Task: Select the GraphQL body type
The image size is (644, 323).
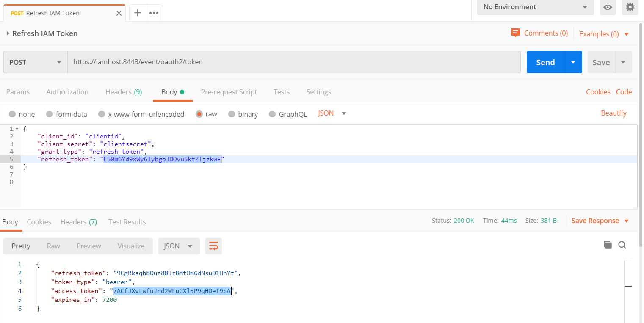Action: (x=288, y=114)
